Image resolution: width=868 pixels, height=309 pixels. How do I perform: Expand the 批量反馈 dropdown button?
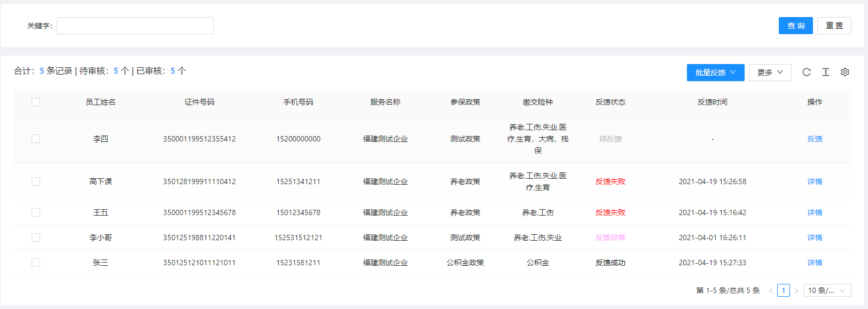click(715, 73)
